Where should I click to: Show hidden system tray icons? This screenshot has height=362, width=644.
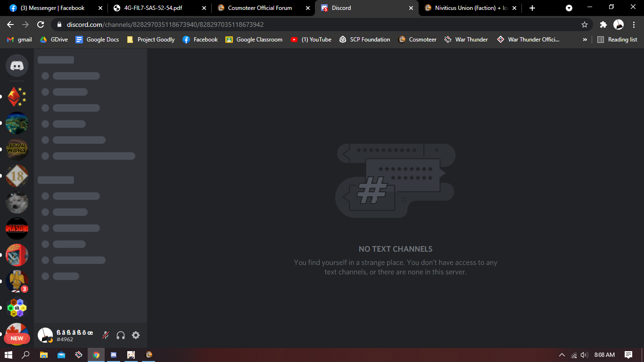click(561, 355)
